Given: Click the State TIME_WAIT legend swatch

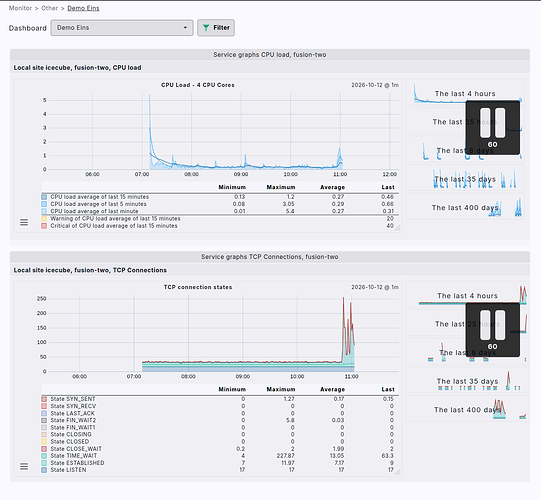Looking at the screenshot, I should tap(44, 456).
